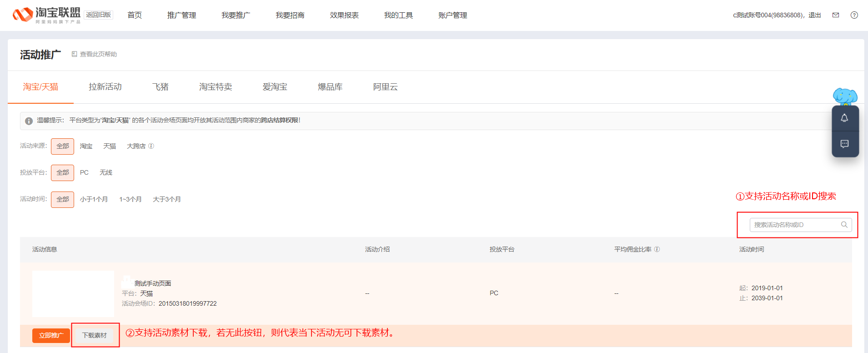Switch to the 爆品库 tab

(330, 87)
